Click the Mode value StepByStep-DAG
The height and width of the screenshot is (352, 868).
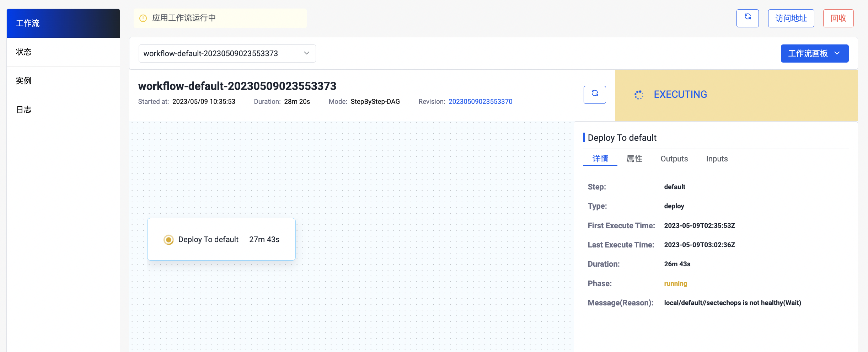click(x=375, y=102)
